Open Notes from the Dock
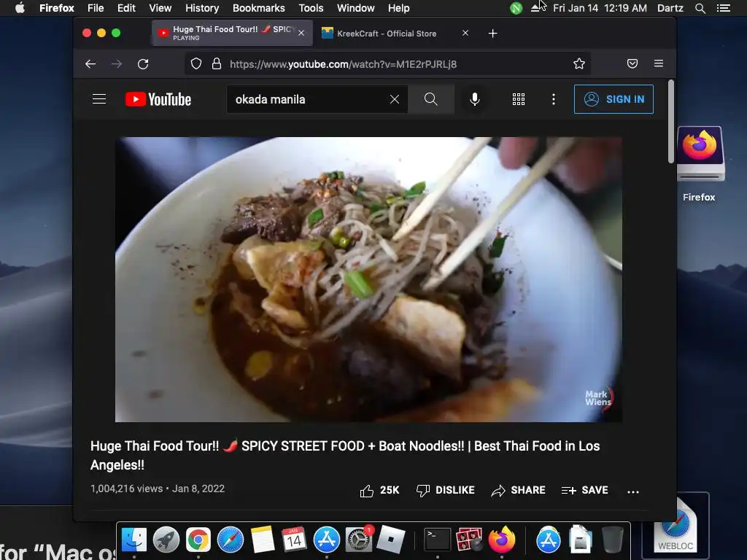This screenshot has height=560, width=747. point(263,540)
